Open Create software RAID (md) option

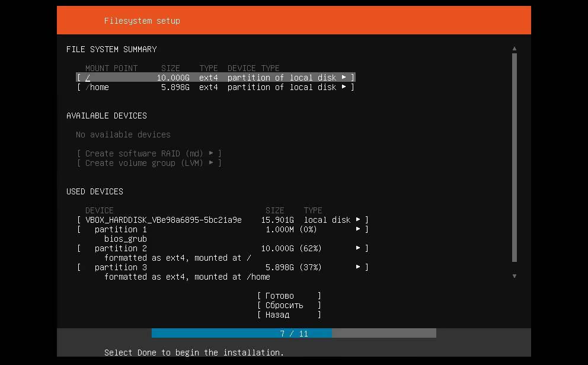tap(149, 153)
